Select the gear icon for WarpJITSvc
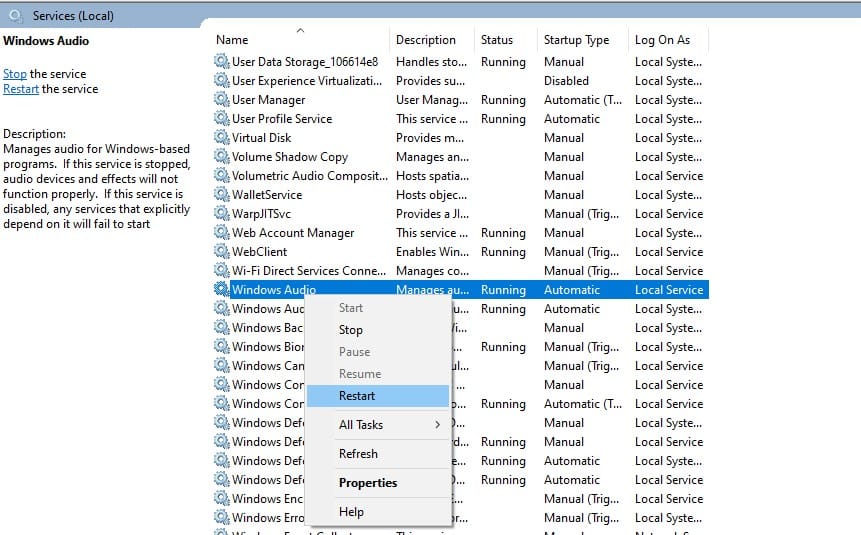861x535 pixels. pyautogui.click(x=221, y=214)
